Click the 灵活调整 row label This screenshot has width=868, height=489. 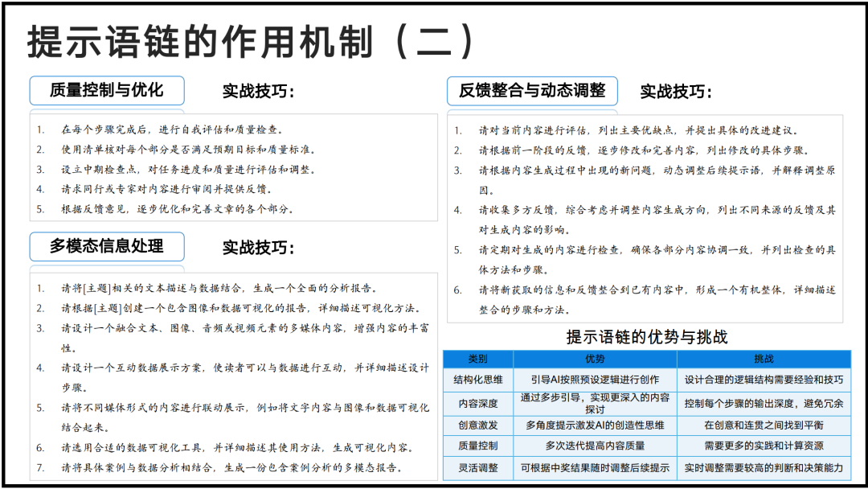click(477, 467)
